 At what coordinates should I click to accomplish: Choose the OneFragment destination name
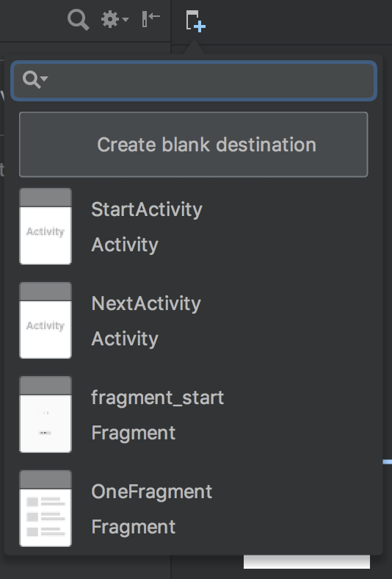[151, 492]
